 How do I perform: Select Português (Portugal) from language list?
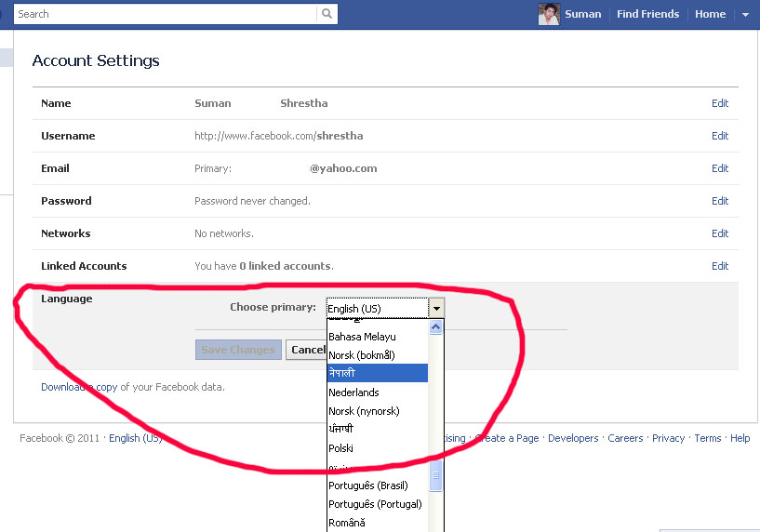click(377, 504)
